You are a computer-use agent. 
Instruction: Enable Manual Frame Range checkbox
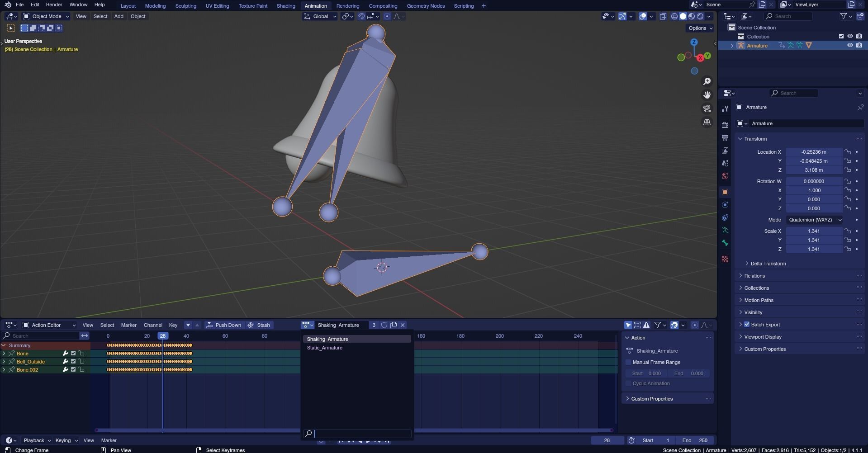[628, 362]
